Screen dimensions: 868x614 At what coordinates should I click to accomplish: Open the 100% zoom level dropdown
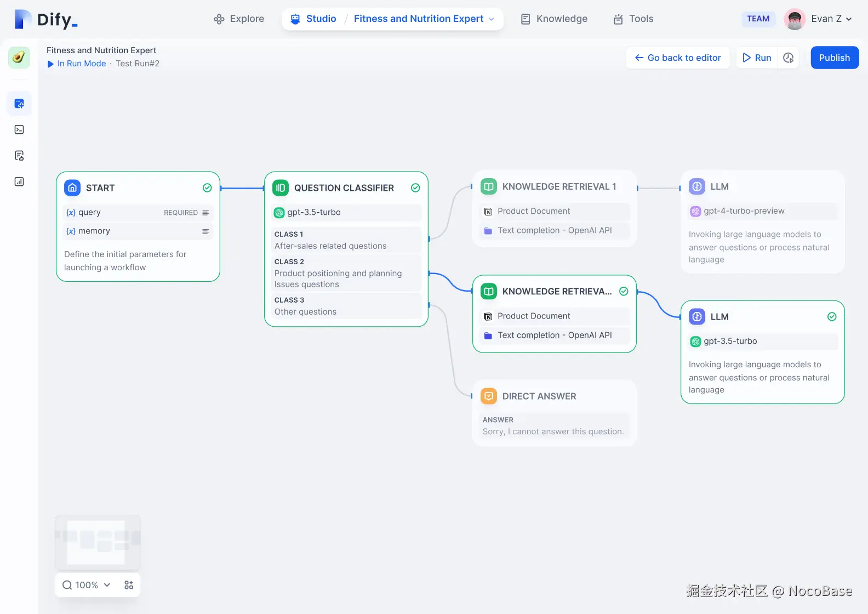click(87, 585)
